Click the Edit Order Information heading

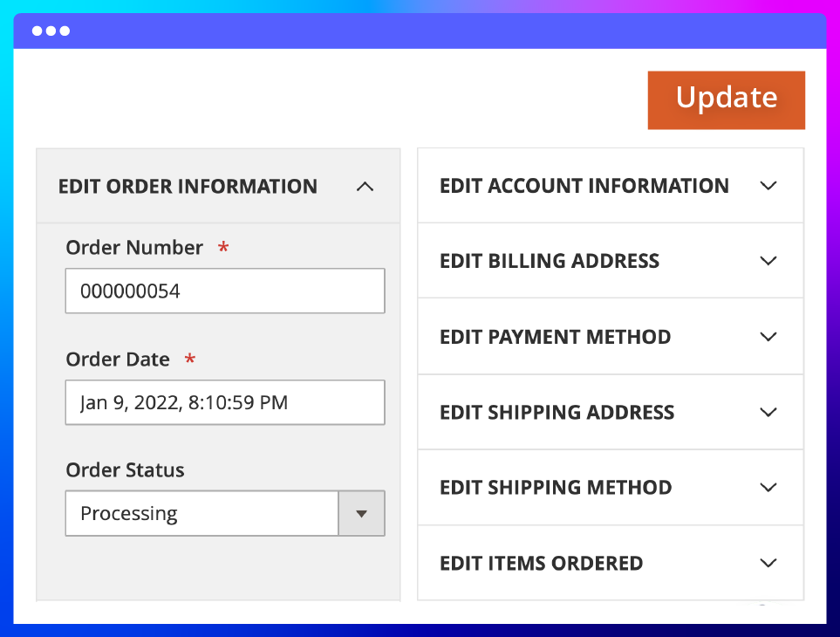click(x=188, y=186)
